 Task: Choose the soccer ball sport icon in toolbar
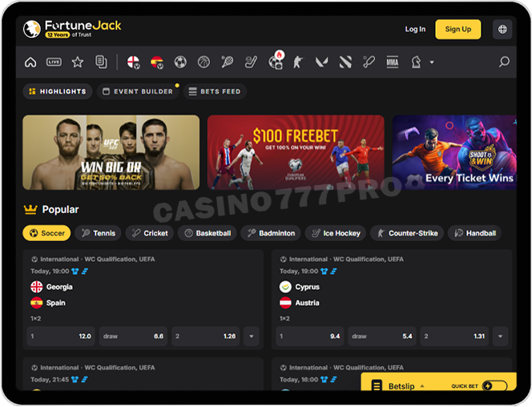pos(180,62)
